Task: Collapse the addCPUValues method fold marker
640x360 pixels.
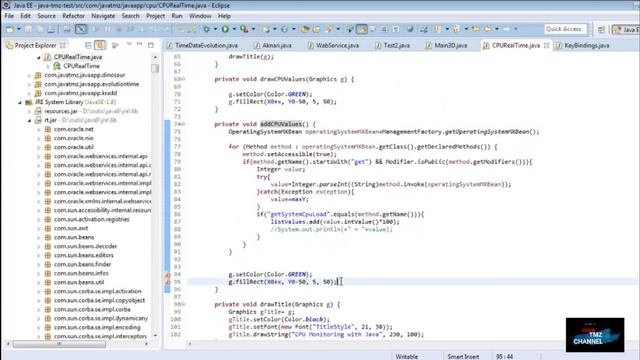Action: (183, 124)
